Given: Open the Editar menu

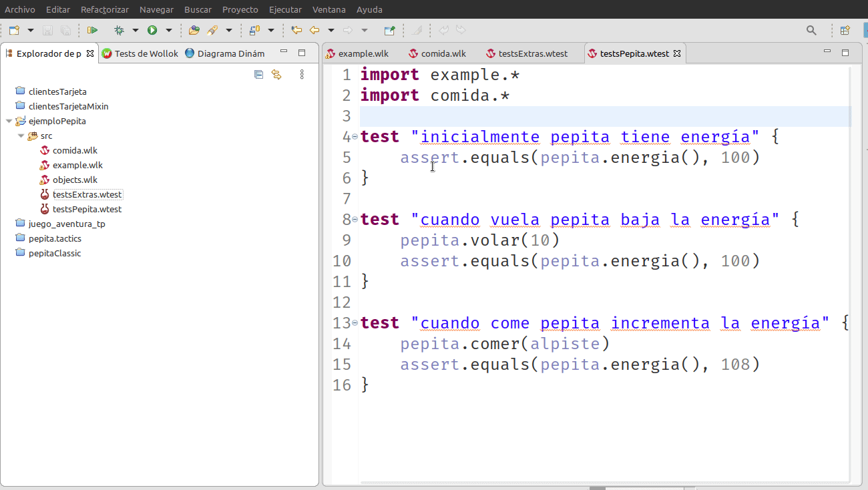Looking at the screenshot, I should tap(58, 9).
